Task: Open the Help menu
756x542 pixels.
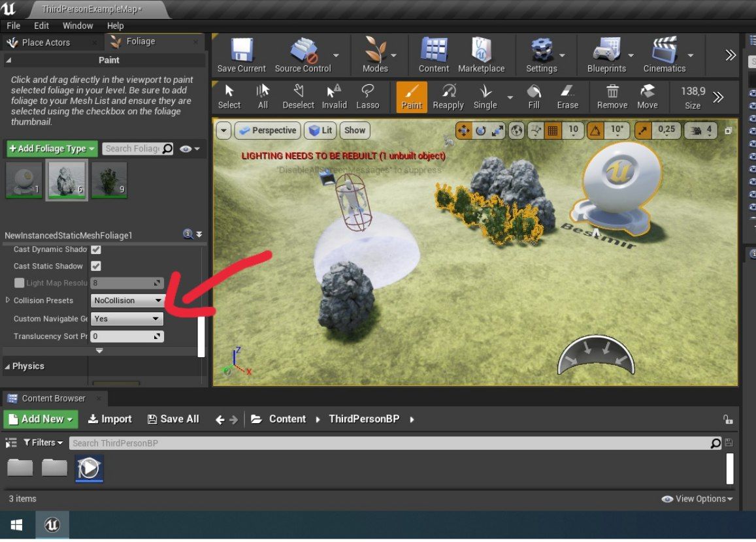Action: click(x=115, y=25)
